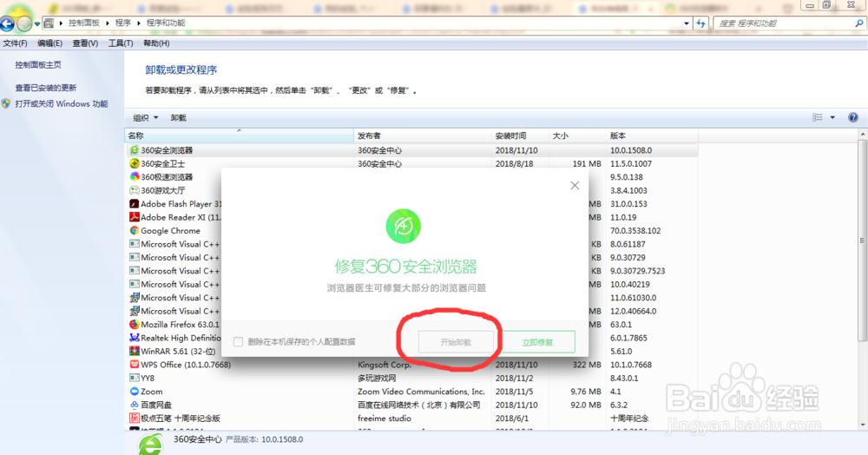
Task: Select the 322 MB size cell
Action: (587, 365)
